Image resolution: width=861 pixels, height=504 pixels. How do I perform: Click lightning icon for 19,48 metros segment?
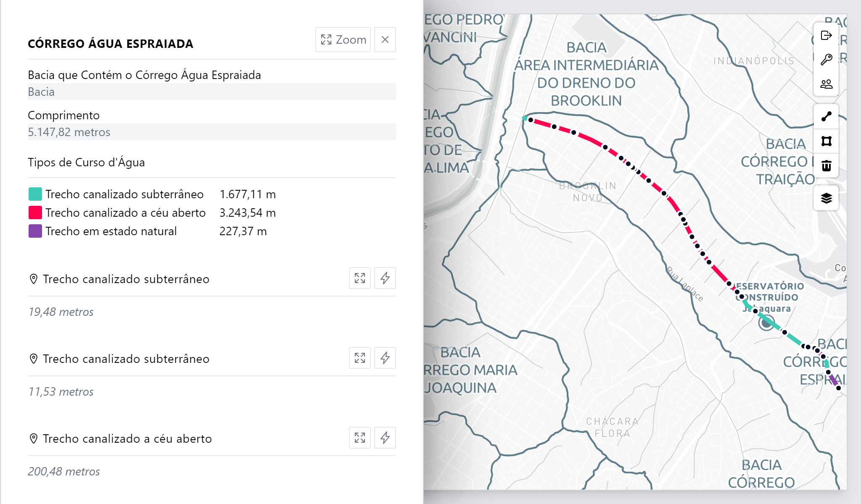385,278
